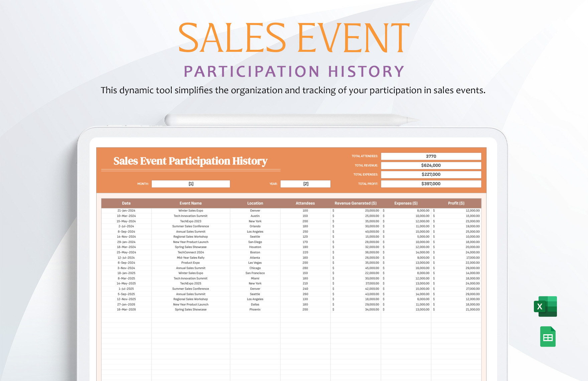588x381 pixels.
Task: Select the Mid-Year Sales Rally event cell
Action: tap(191, 258)
